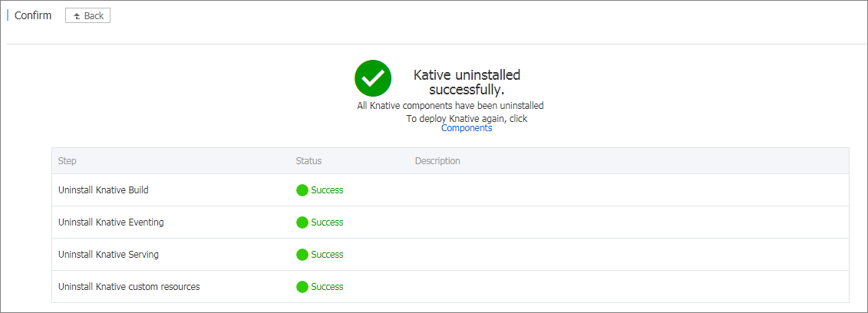The height and width of the screenshot is (313, 868).
Task: Select the Uninstall Knative Eventing step
Action: point(111,222)
